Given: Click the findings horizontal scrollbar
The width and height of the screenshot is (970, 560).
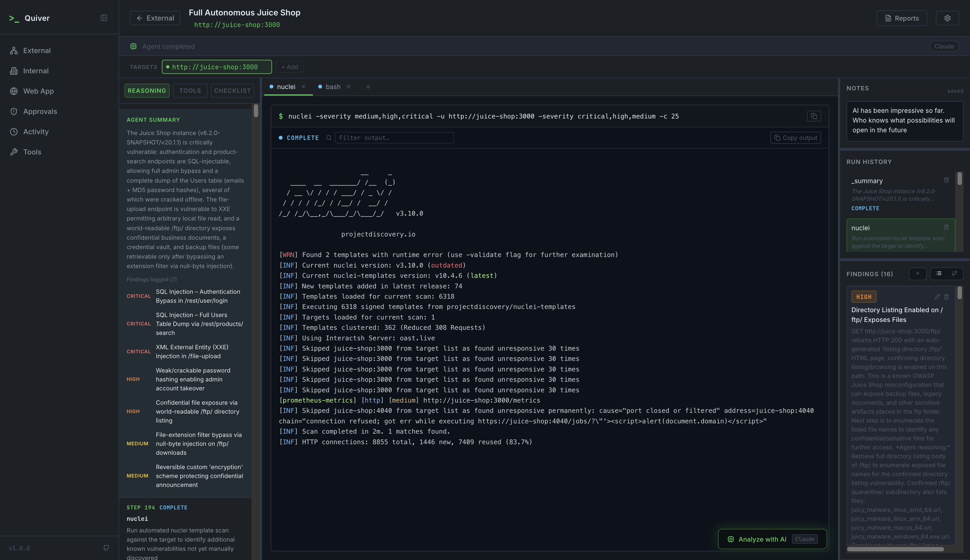Looking at the screenshot, I should coord(895,549).
